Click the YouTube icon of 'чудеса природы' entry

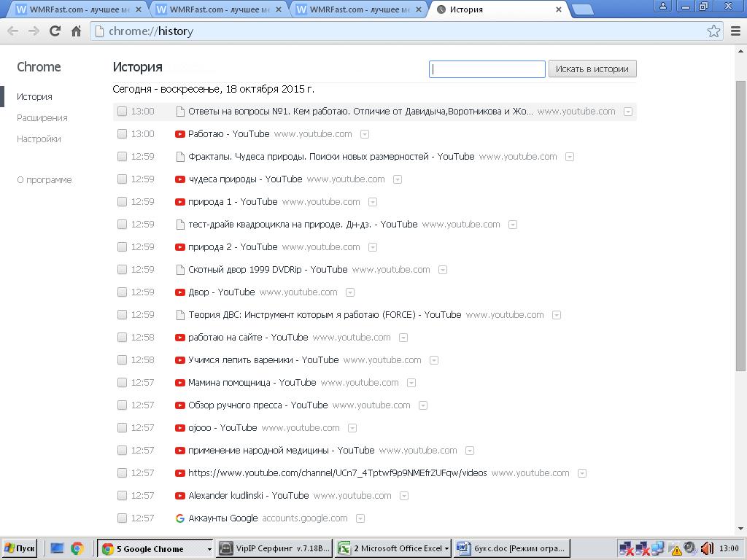point(180,179)
